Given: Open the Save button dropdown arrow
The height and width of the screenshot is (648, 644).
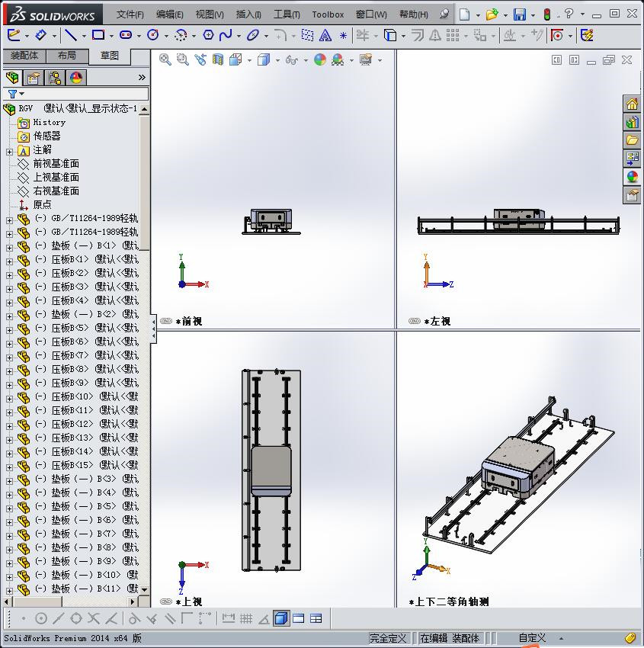Looking at the screenshot, I should 533,15.
